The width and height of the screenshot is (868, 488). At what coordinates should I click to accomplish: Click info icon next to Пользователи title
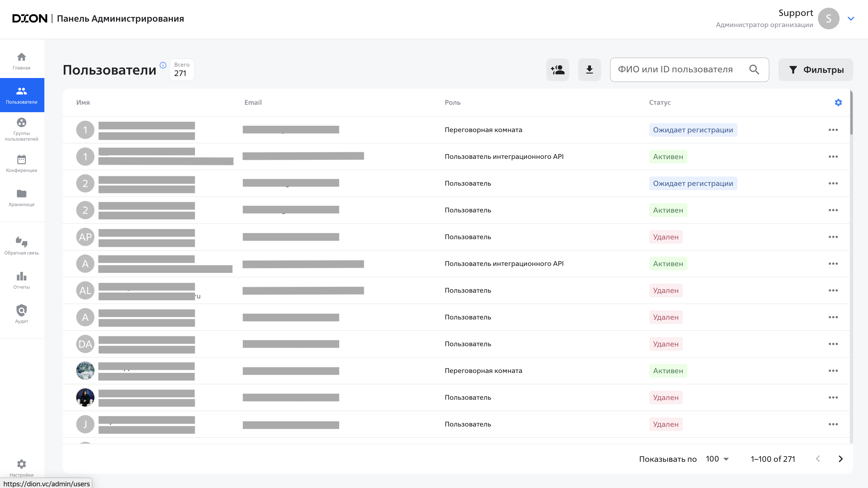tap(163, 65)
